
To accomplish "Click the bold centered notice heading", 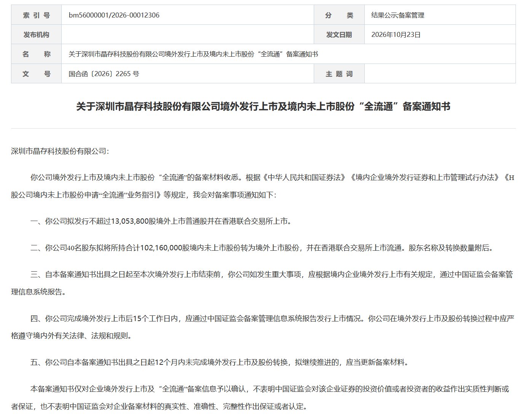I will coord(263,106).
